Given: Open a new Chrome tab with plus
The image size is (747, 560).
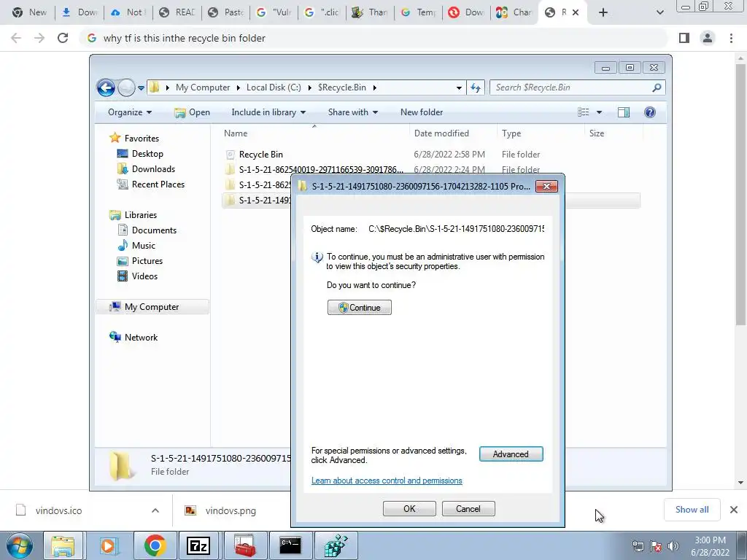Looking at the screenshot, I should (603, 12).
